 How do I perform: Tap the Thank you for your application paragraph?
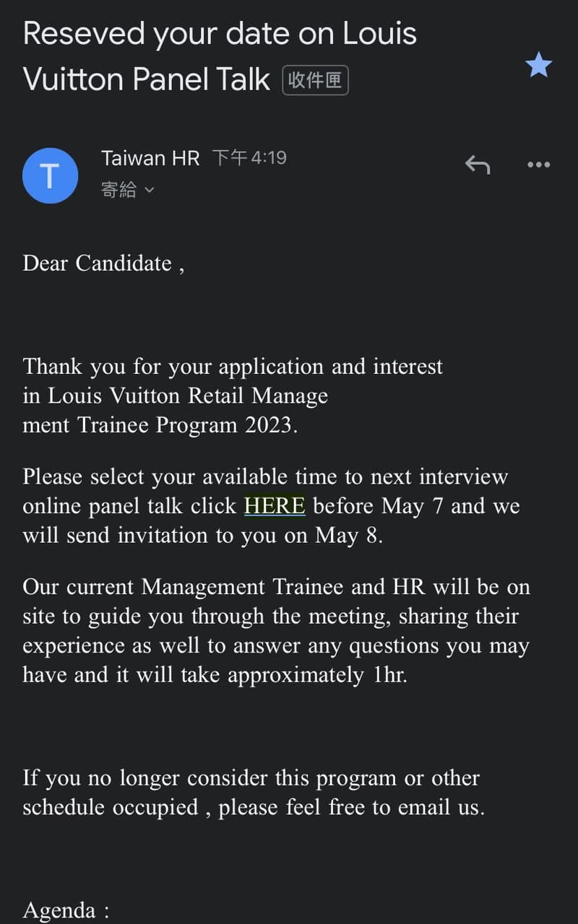click(233, 396)
